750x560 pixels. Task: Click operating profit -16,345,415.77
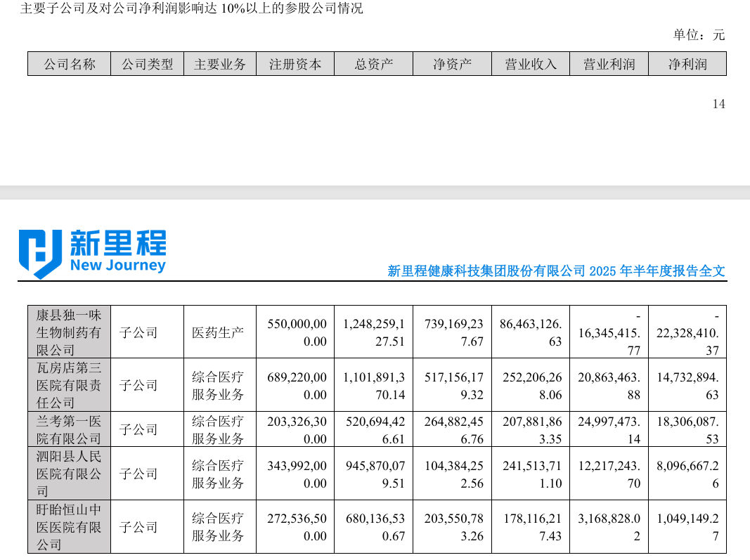[x=609, y=333]
